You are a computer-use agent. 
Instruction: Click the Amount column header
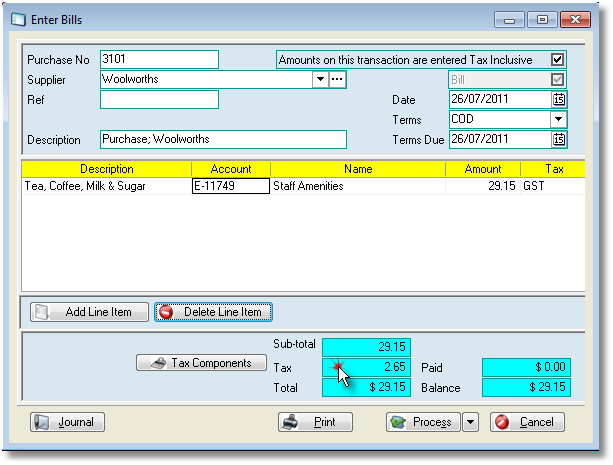point(483,169)
